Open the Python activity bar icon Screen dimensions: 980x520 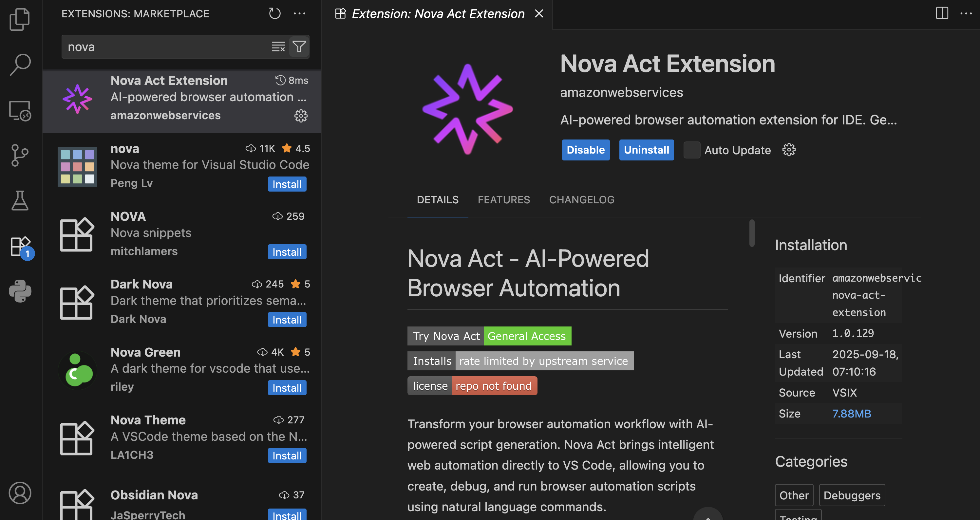point(20,291)
